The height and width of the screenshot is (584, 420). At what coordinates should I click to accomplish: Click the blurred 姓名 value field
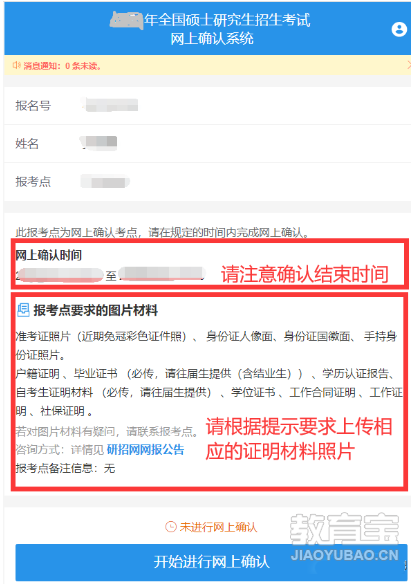click(x=99, y=143)
